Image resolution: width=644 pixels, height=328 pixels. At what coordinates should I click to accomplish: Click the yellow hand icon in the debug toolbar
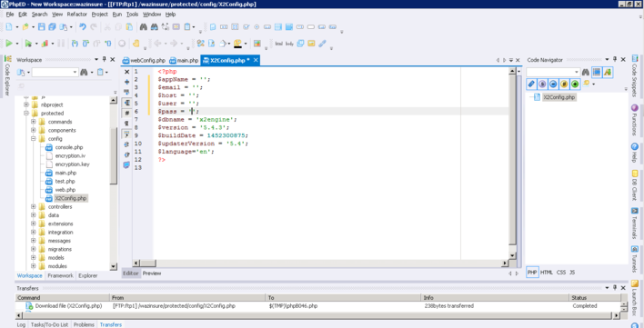tap(136, 43)
